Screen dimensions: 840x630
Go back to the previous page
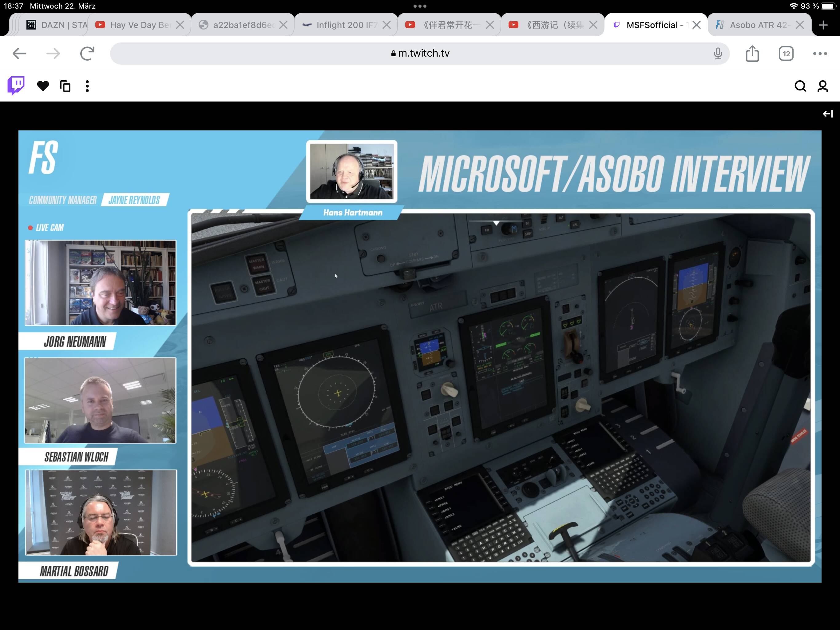coord(19,54)
